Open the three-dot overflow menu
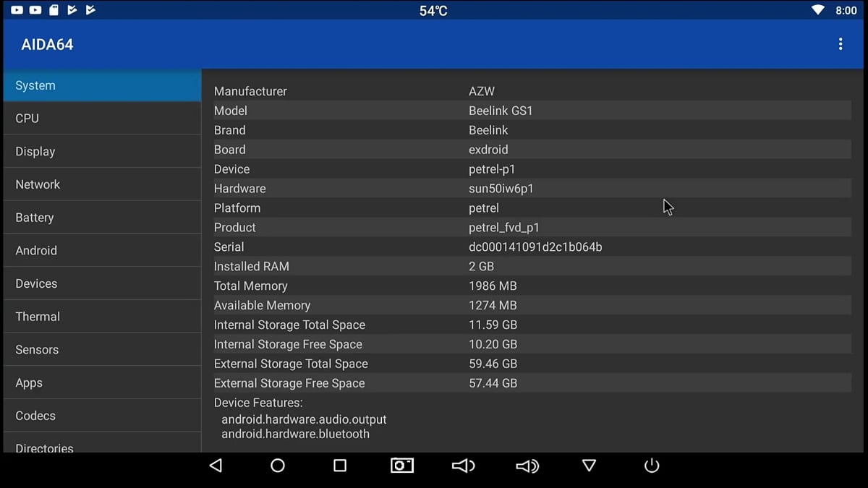 pos(840,44)
